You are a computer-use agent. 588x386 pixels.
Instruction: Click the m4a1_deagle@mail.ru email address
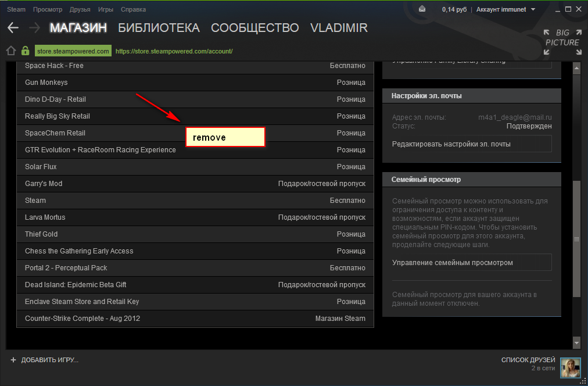(x=515, y=117)
